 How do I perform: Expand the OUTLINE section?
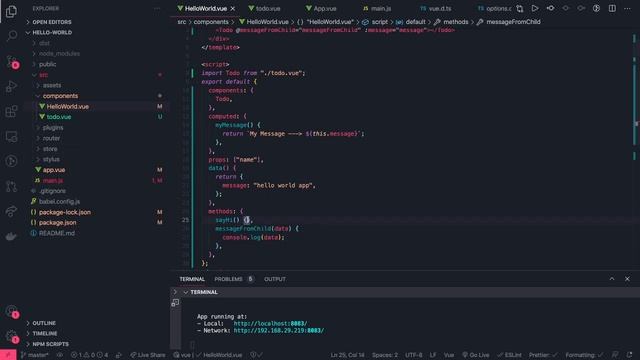(x=44, y=323)
